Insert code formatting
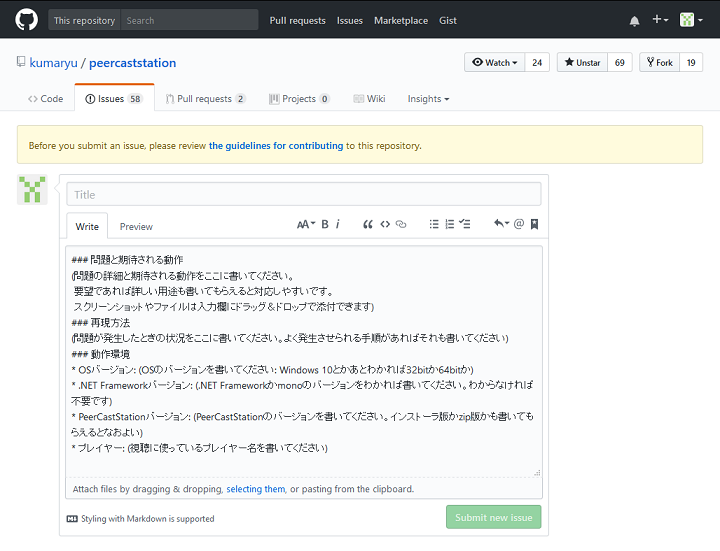The image size is (720, 551). (x=385, y=224)
